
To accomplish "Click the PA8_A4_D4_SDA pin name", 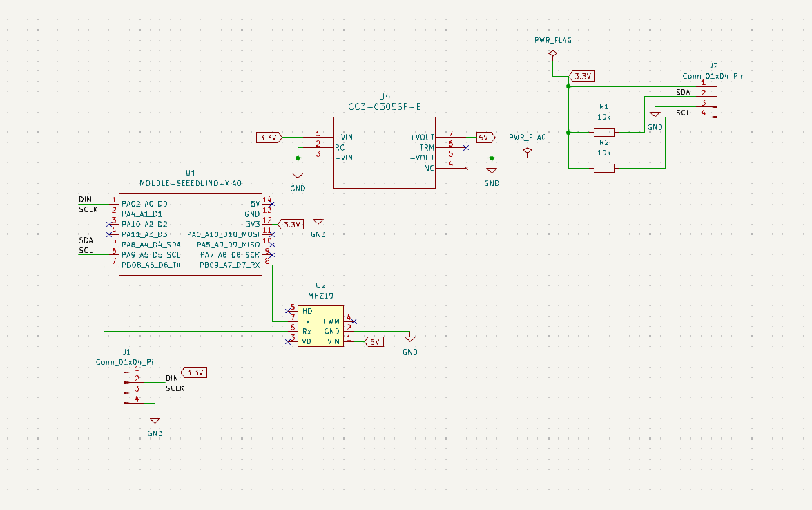I will click(151, 245).
